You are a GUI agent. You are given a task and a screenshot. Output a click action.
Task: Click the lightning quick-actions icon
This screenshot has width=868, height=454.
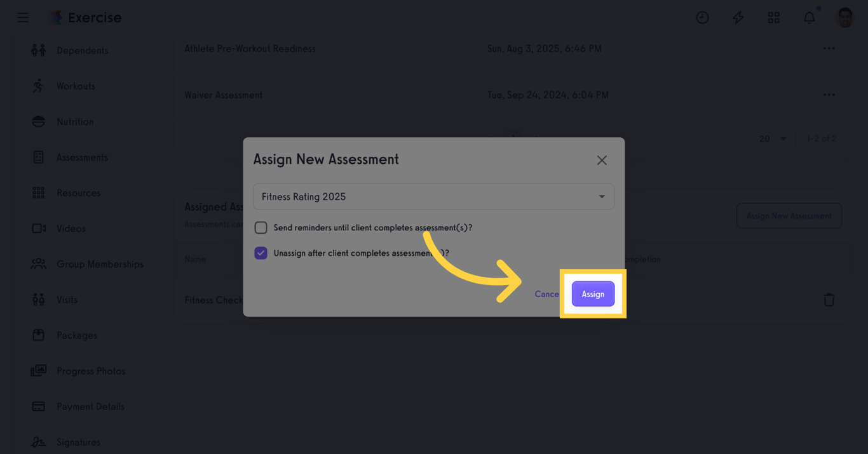point(738,17)
